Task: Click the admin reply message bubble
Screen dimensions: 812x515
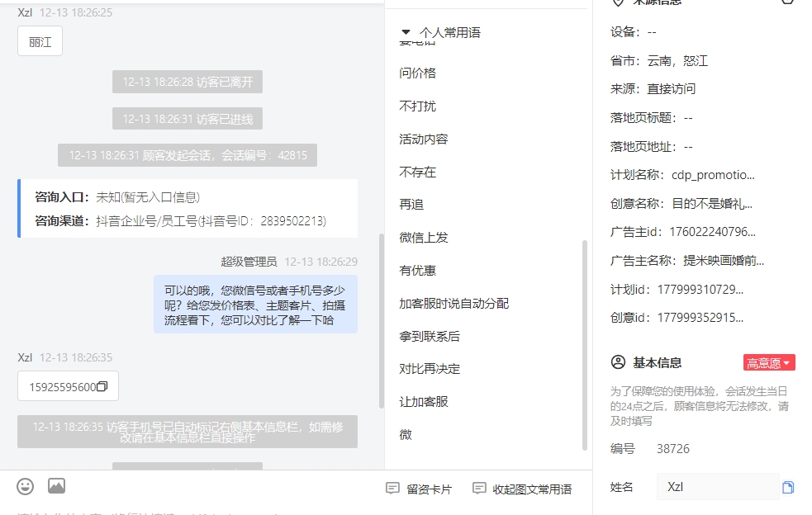Action: (x=255, y=305)
